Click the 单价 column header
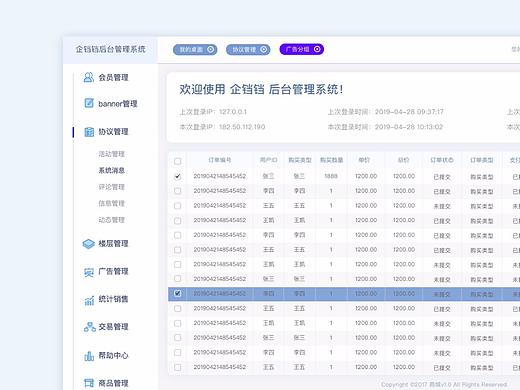 [x=364, y=160]
